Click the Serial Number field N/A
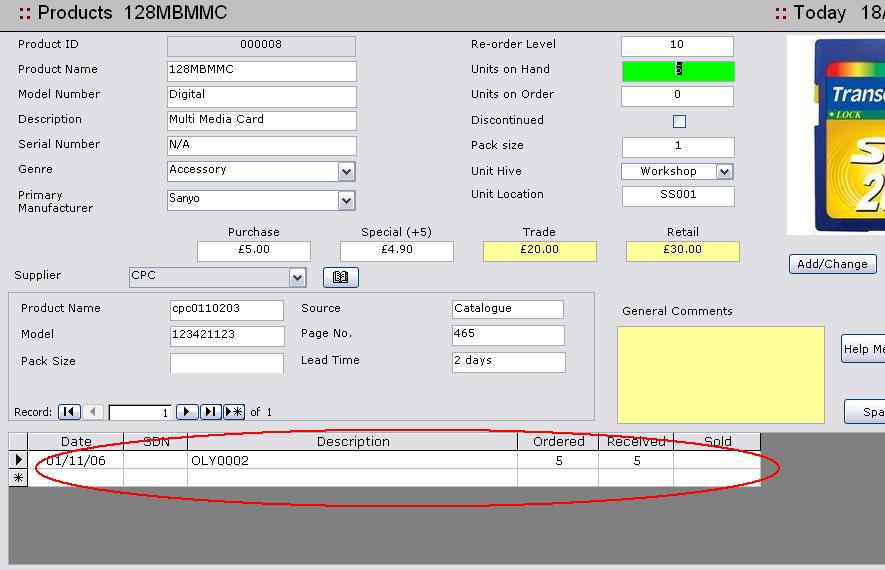885x570 pixels. [261, 146]
